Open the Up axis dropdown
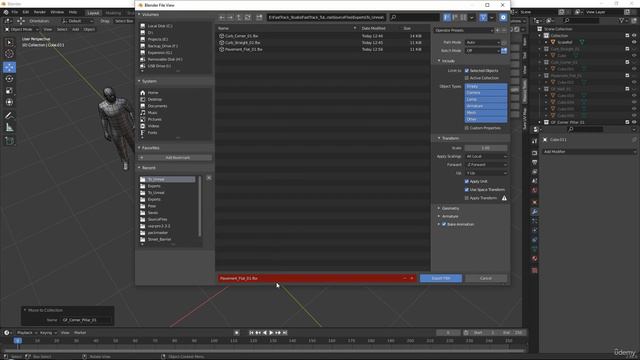Image resolution: width=640 pixels, height=360 pixels. [486, 173]
